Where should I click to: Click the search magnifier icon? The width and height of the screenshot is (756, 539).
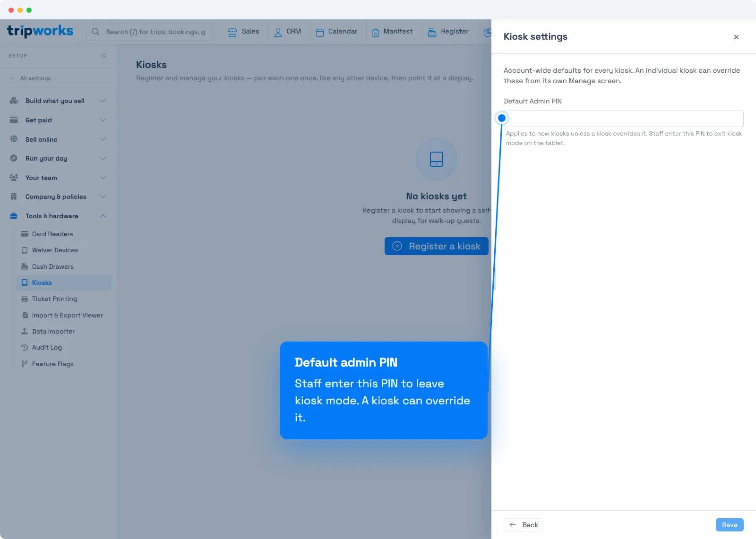[96, 32]
